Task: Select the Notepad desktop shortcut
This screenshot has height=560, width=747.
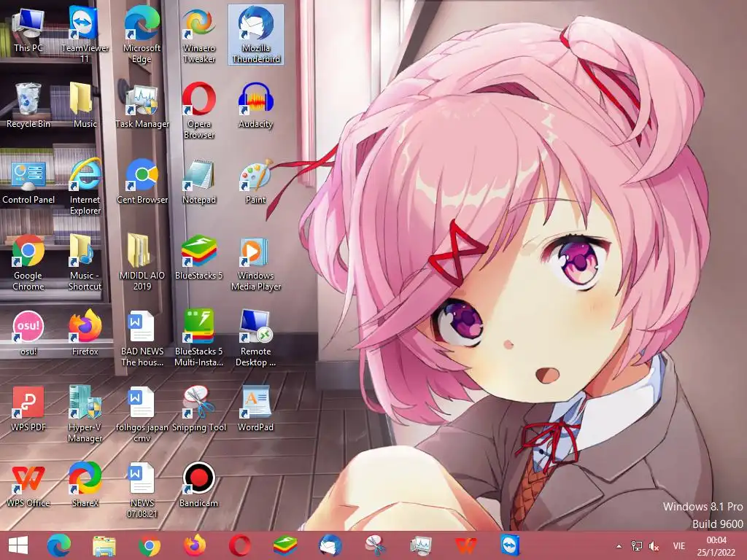Action: pos(198,182)
